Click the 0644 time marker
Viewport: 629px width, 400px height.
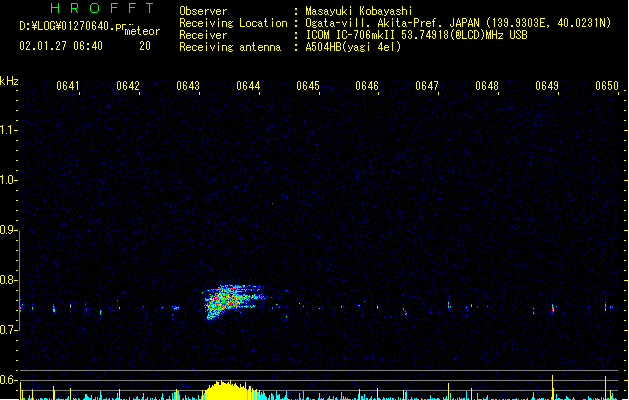pos(248,86)
